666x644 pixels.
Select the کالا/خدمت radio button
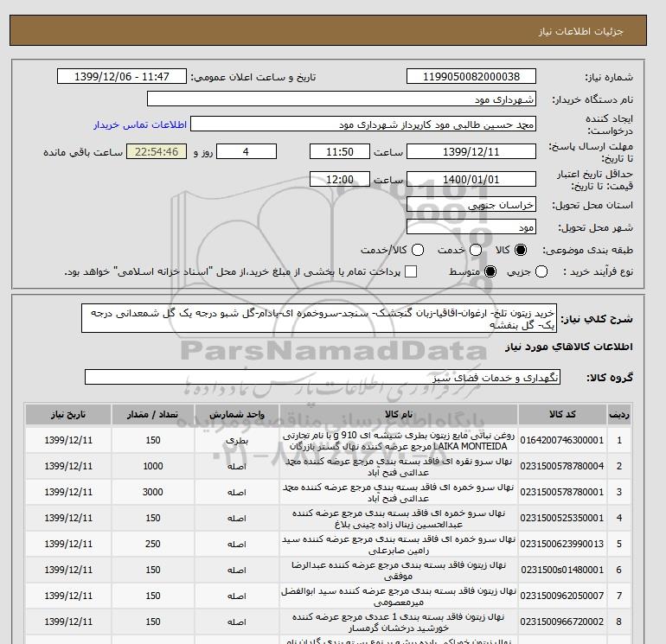(418, 250)
